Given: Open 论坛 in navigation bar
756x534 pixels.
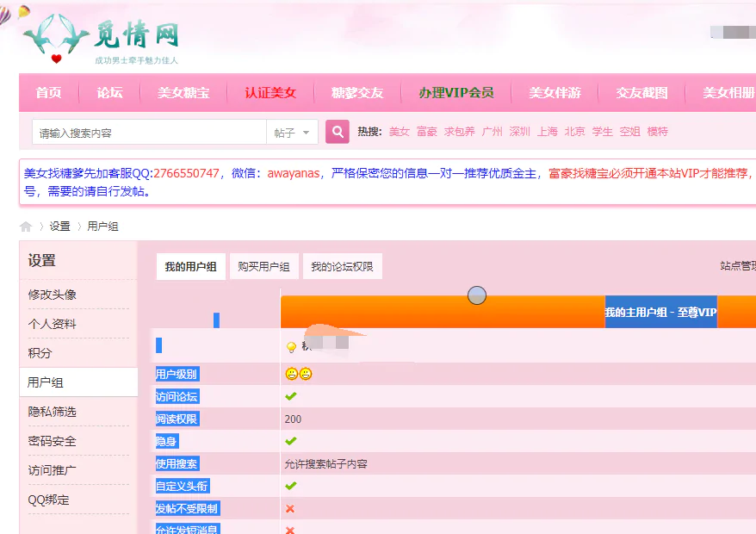Looking at the screenshot, I should (x=109, y=93).
